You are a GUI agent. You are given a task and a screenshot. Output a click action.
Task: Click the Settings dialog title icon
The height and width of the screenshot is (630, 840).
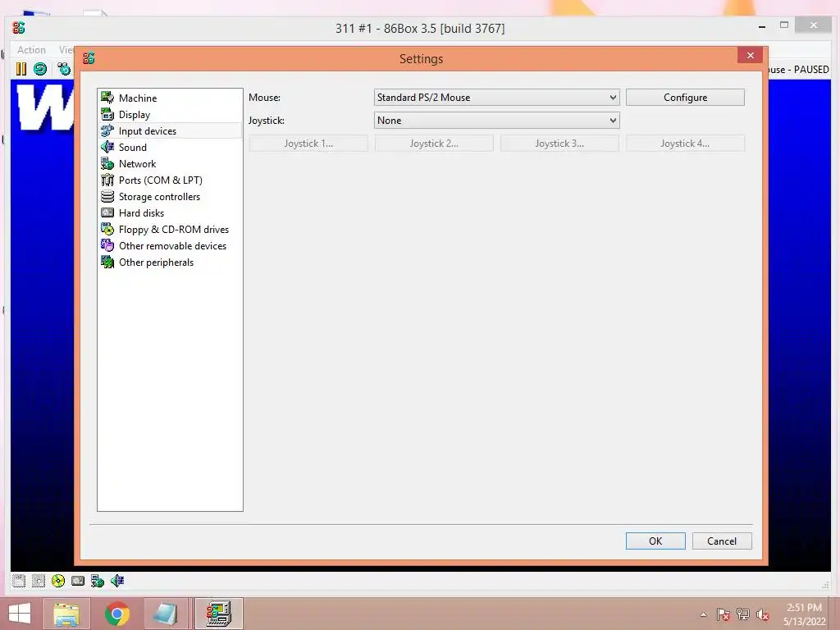click(x=89, y=58)
